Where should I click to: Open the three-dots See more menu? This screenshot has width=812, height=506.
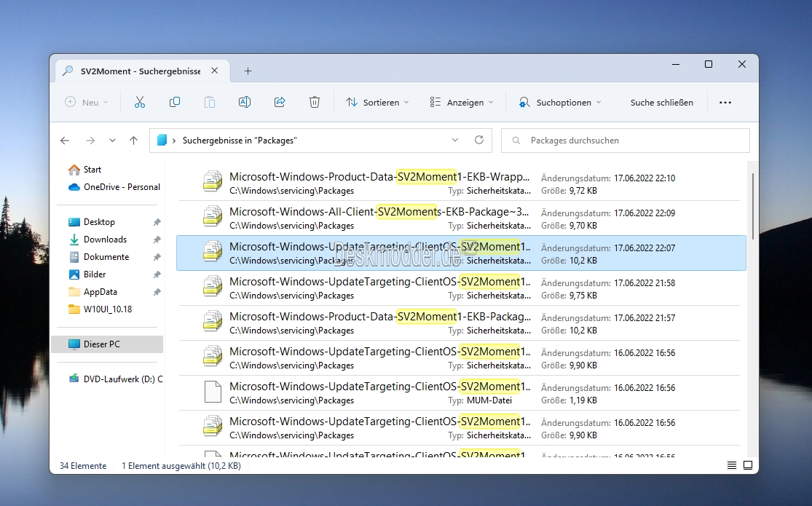click(725, 103)
